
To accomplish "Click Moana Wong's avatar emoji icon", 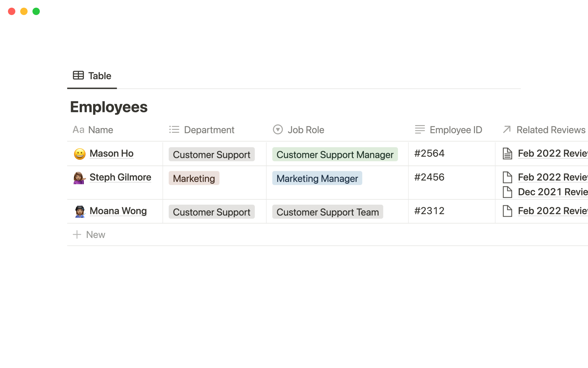I will coord(80,211).
